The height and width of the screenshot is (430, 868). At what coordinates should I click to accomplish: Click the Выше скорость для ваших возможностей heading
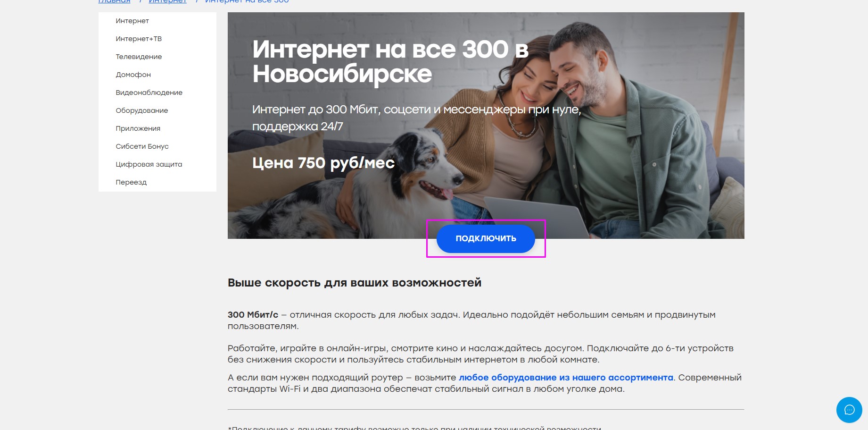(355, 283)
